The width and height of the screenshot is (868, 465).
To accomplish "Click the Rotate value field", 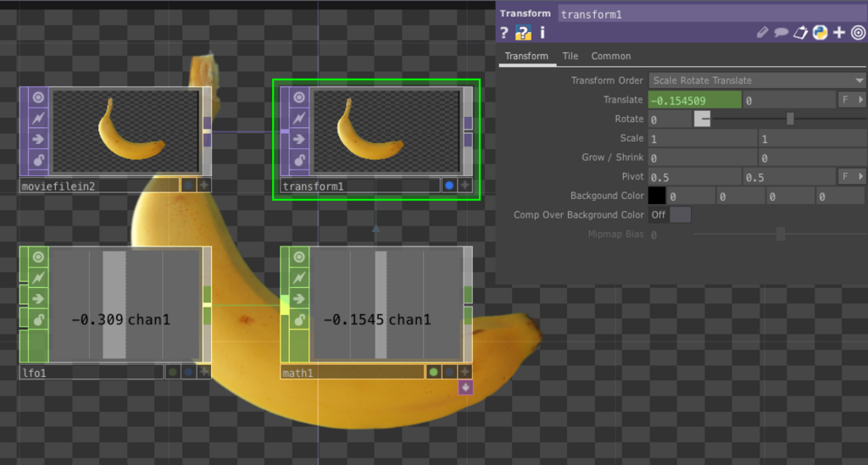I will 671,119.
